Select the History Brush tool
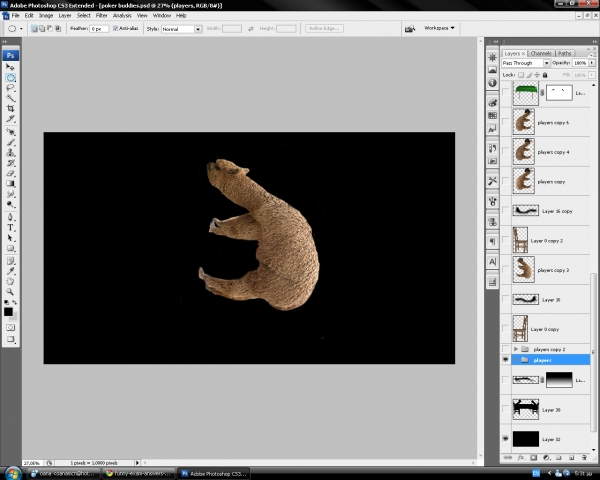The width and height of the screenshot is (600, 480). pyautogui.click(x=10, y=163)
